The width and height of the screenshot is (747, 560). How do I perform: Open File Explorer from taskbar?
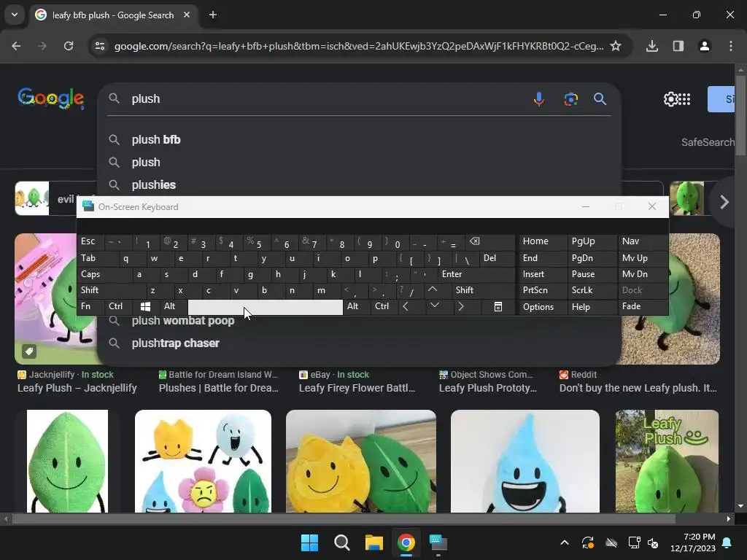374,542
